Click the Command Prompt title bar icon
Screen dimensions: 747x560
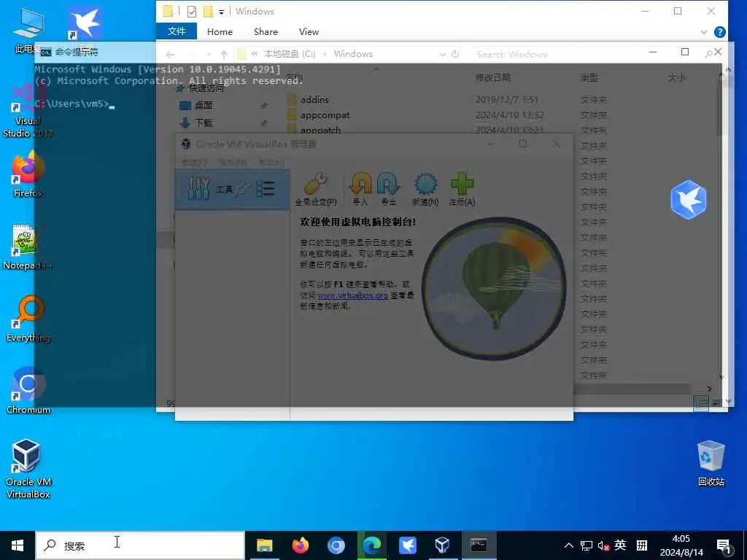pos(46,52)
